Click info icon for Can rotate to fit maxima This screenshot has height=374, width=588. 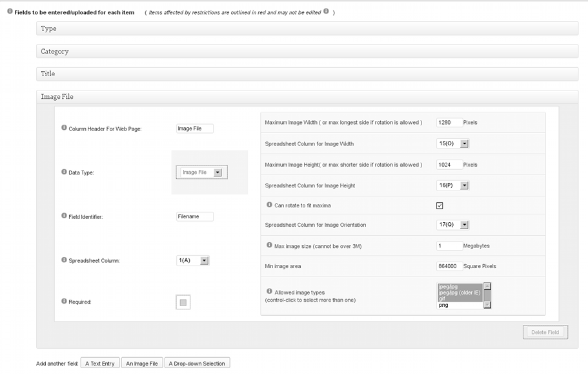269,205
